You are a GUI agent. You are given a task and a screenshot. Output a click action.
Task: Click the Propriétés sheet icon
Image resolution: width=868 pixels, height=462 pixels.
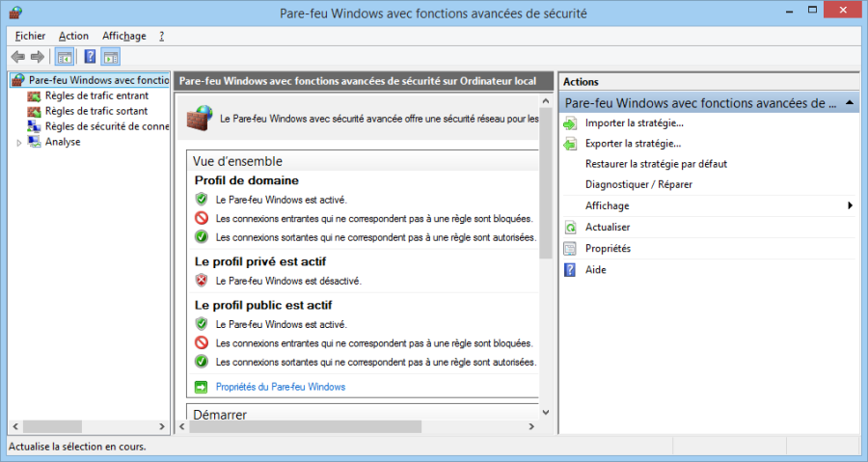(x=570, y=249)
